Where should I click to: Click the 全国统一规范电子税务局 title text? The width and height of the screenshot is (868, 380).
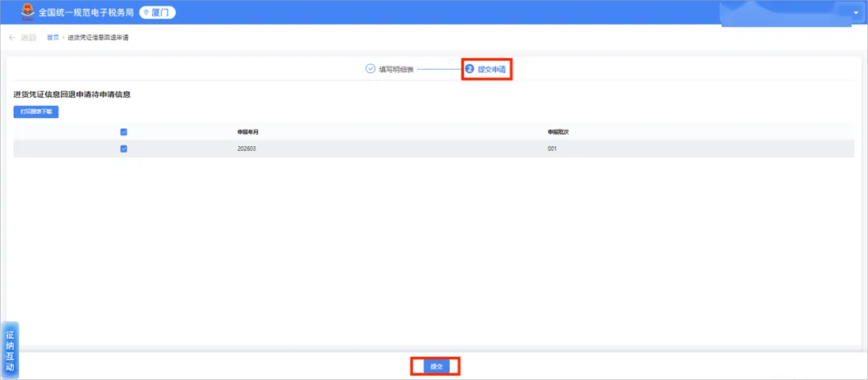(86, 12)
